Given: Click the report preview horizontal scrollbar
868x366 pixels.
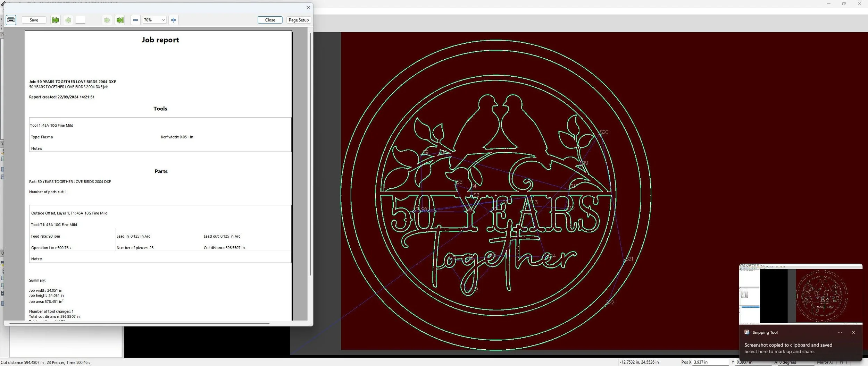Looking at the screenshot, I should [x=139, y=323].
